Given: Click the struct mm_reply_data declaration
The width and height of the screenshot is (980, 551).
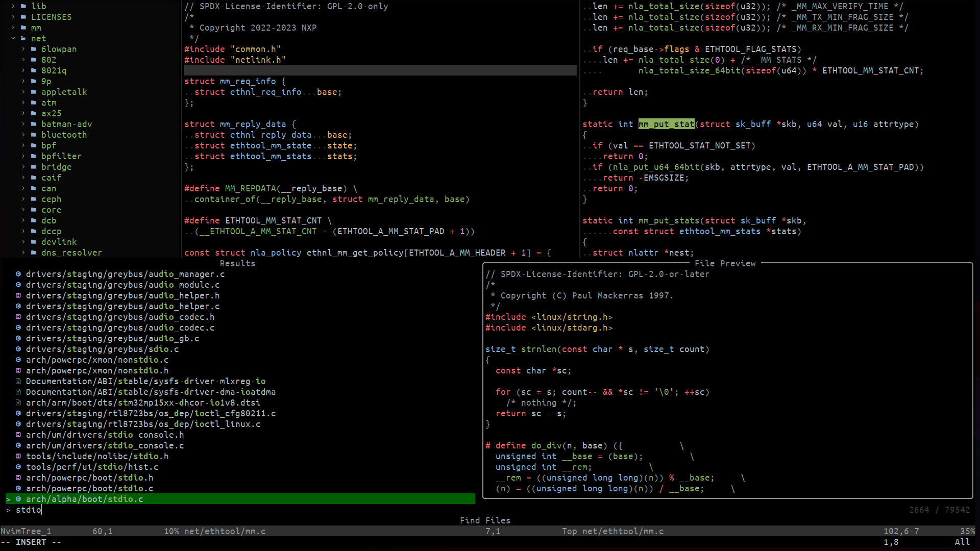Looking at the screenshot, I should coord(240,124).
